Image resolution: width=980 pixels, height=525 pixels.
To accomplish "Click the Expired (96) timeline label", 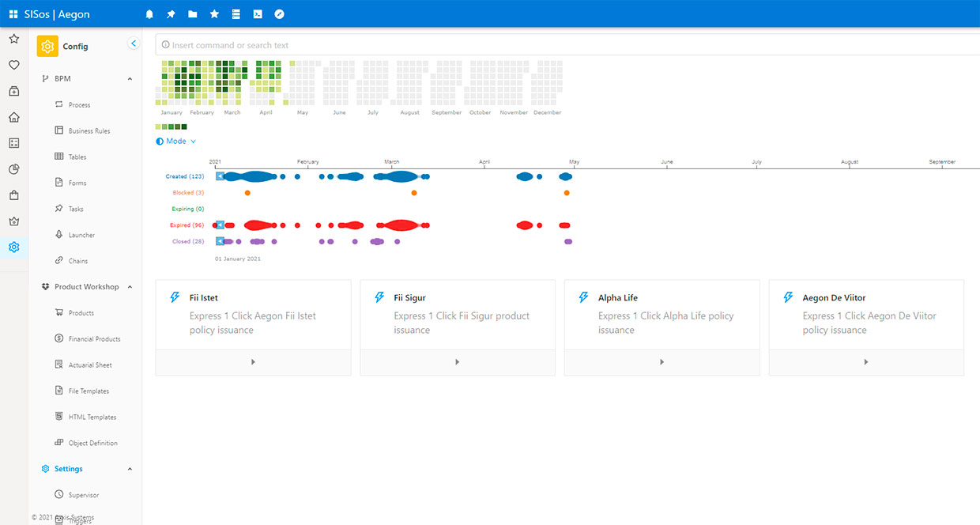I will [x=187, y=225].
